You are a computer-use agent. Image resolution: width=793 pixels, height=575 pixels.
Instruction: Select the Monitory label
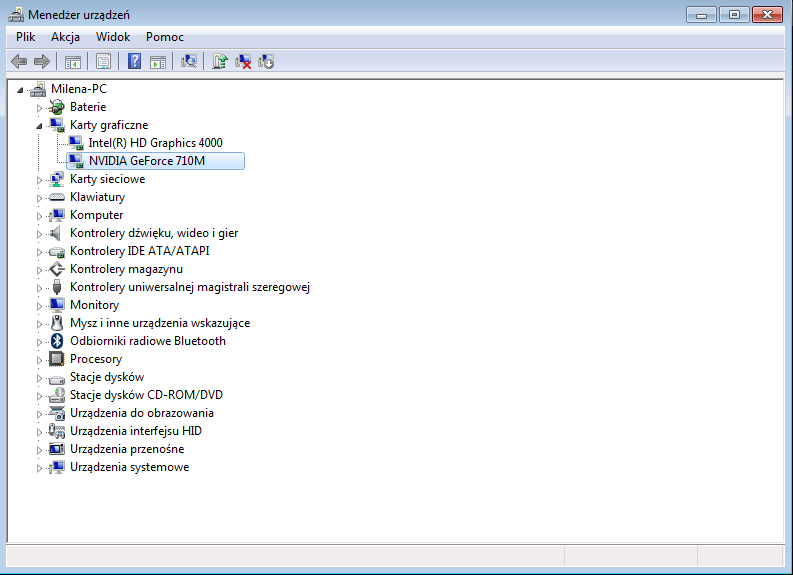click(x=95, y=305)
